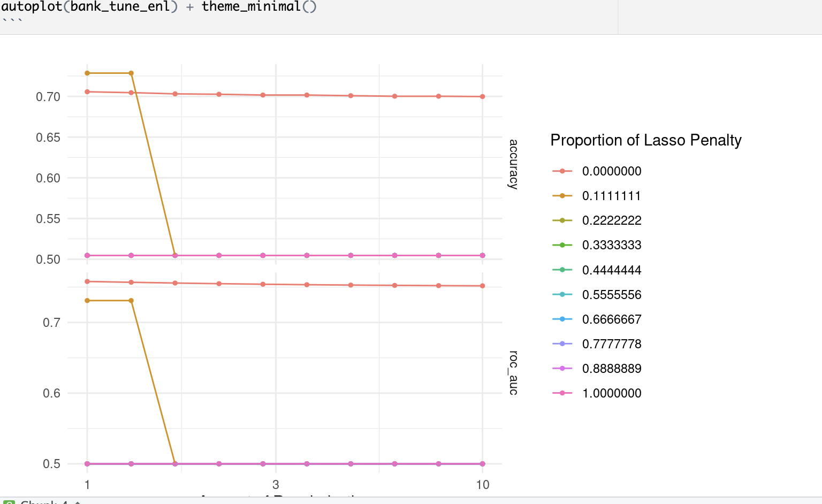Select the legend entry labeled 0.4444444
The width and height of the screenshot is (822, 504).
(x=612, y=270)
